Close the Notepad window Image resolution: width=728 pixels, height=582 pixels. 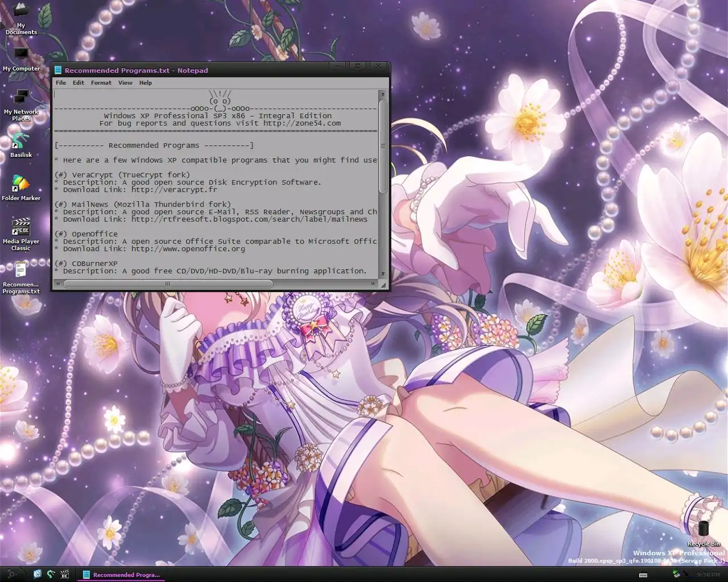pos(378,66)
